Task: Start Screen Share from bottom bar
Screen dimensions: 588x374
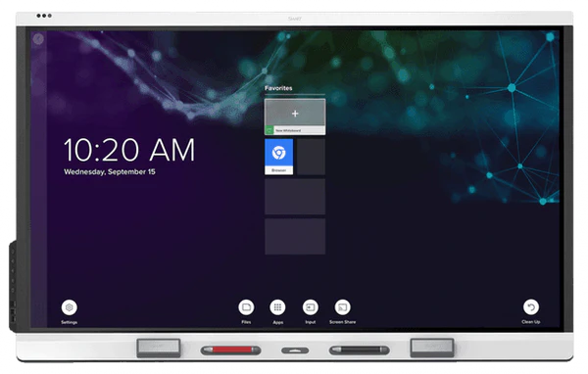Action: (342, 307)
